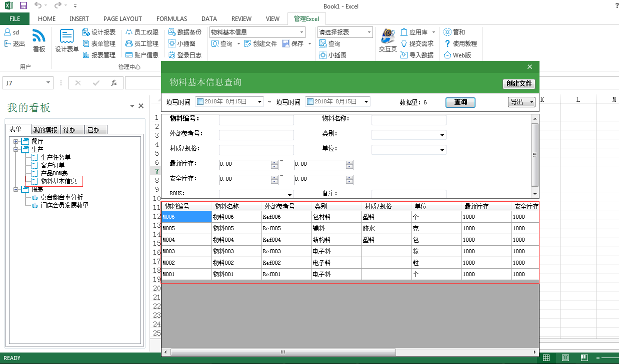Open the 物料基本信息 combo box in ribbon
Screen dimensions: 619x364
pos(302,32)
